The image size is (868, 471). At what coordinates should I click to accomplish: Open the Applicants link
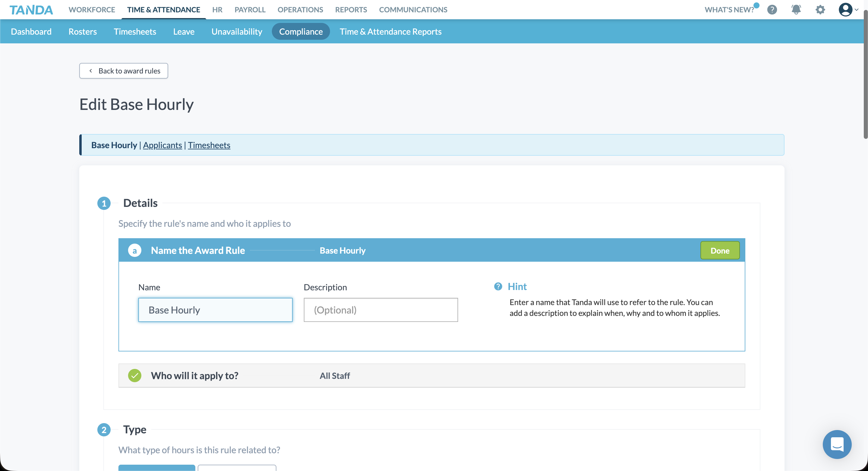click(162, 145)
